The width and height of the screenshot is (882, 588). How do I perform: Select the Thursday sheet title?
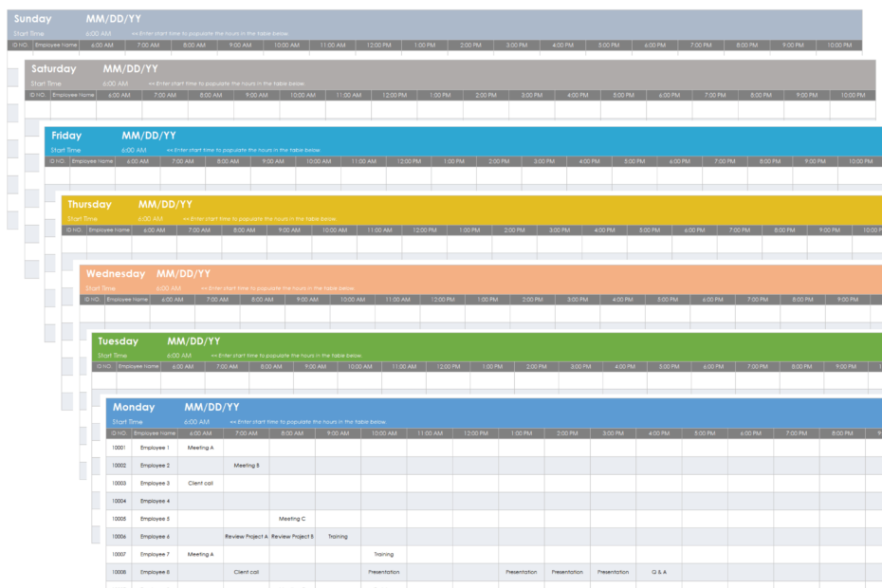[x=89, y=204]
